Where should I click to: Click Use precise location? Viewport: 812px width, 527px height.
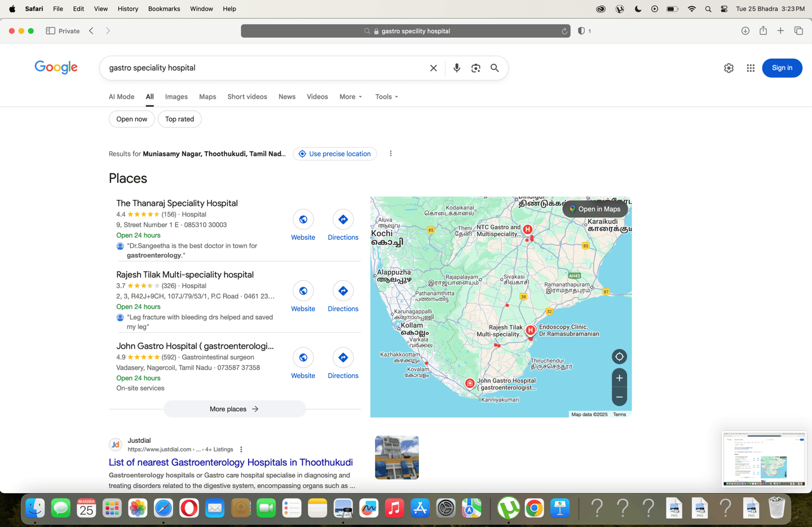335,153
